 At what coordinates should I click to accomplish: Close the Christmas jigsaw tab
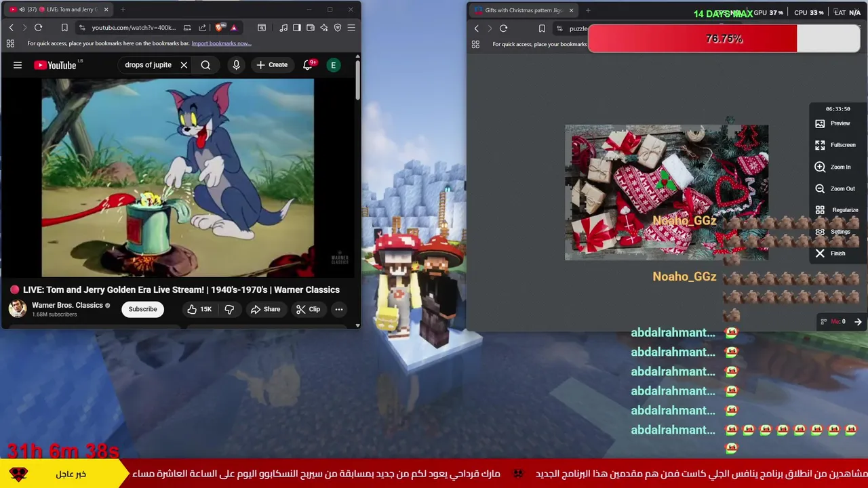(571, 10)
